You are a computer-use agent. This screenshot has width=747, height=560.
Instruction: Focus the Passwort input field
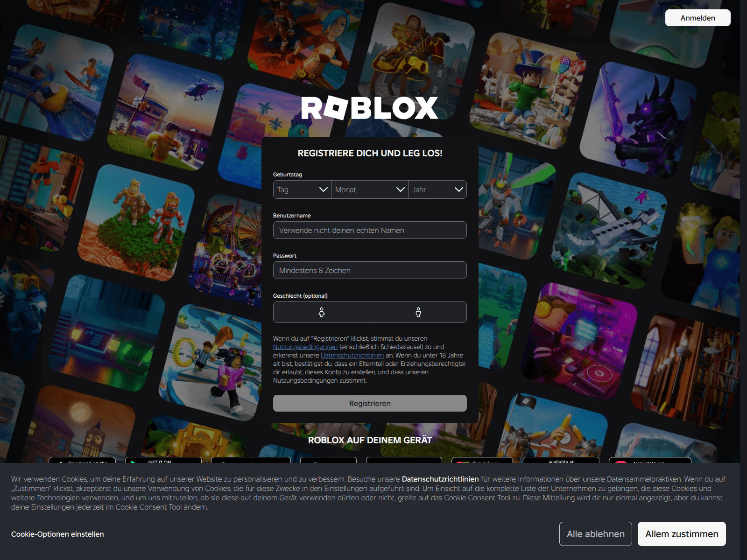(x=370, y=270)
